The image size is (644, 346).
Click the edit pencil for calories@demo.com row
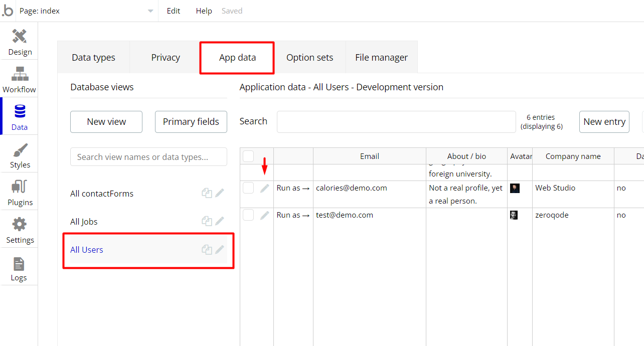click(264, 188)
